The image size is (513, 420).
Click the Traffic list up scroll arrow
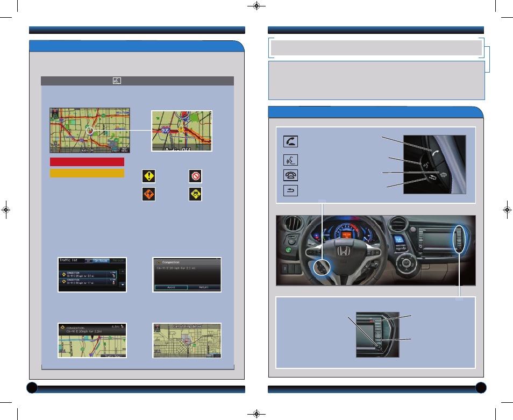tap(123, 272)
